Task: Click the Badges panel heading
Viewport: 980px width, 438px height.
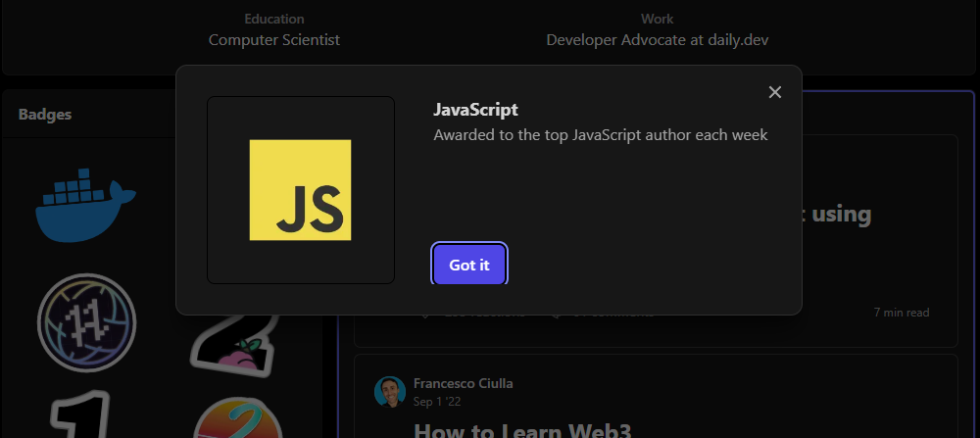Action: (x=45, y=115)
